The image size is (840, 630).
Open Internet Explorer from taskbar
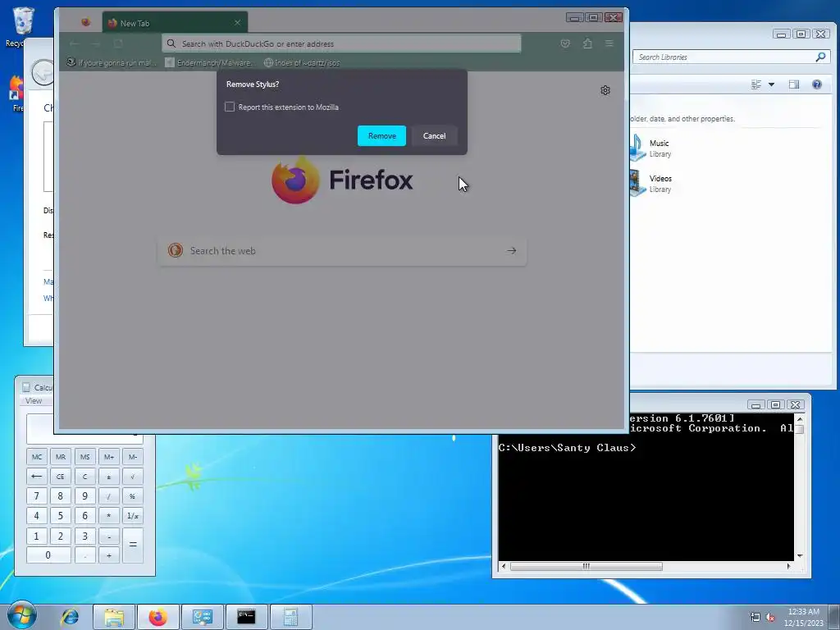click(70, 617)
